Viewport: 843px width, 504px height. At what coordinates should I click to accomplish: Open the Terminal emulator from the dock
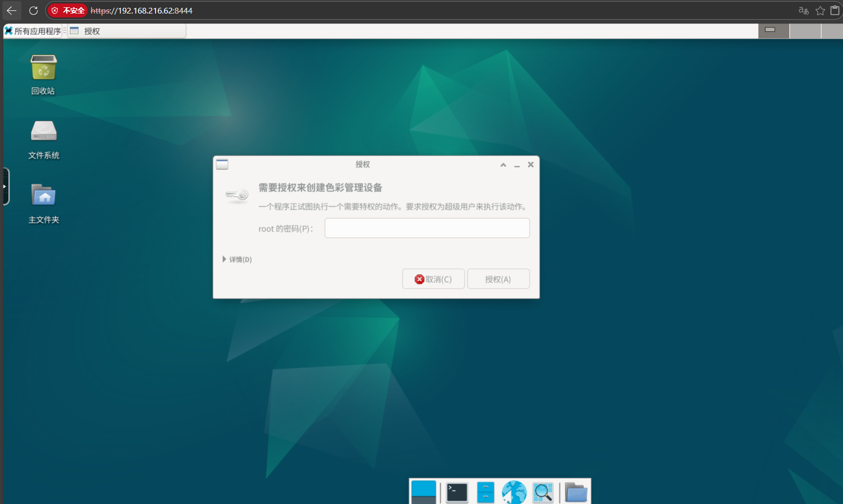[x=457, y=492]
